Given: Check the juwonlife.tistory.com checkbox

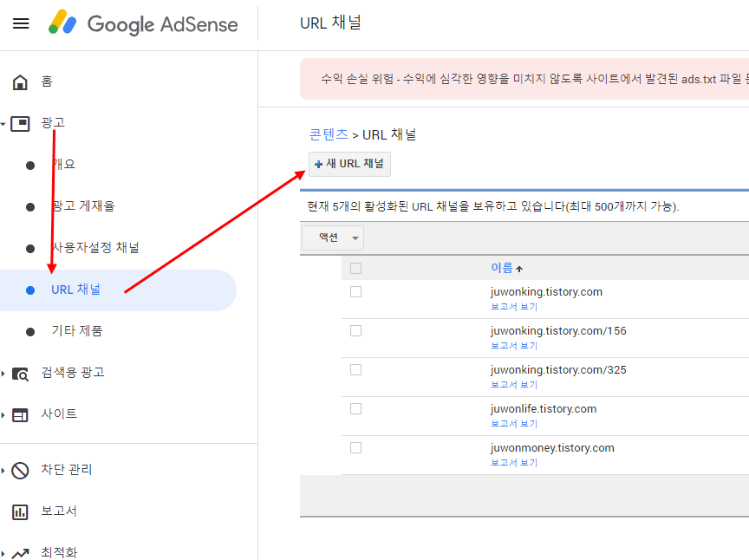Looking at the screenshot, I should 356,408.
